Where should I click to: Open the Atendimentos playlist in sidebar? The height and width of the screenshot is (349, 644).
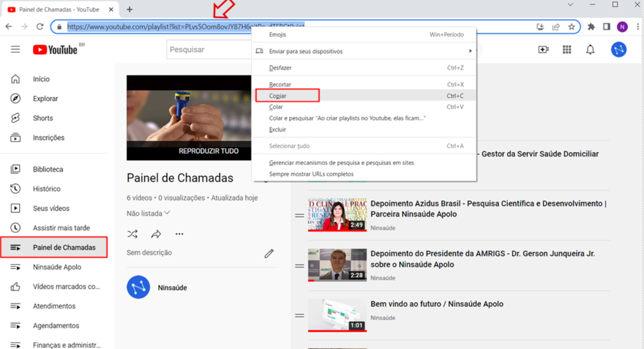coord(54,306)
